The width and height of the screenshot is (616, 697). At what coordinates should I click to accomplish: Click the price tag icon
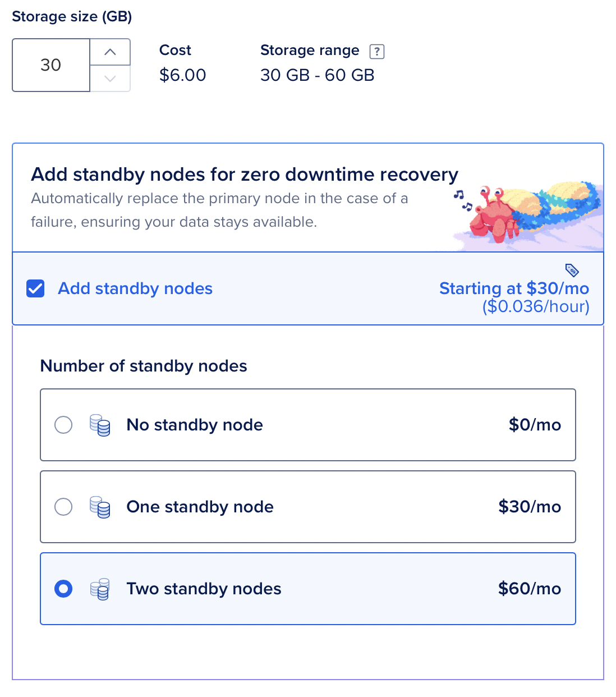coord(572,270)
